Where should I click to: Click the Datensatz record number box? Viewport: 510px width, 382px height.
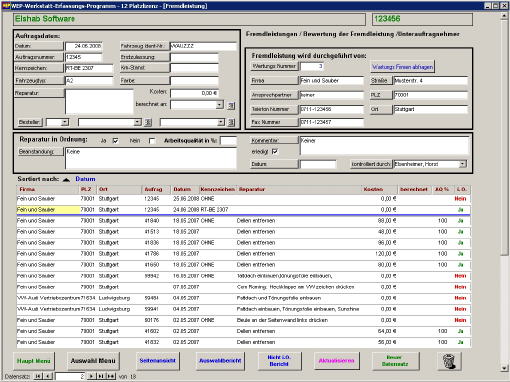(69, 376)
